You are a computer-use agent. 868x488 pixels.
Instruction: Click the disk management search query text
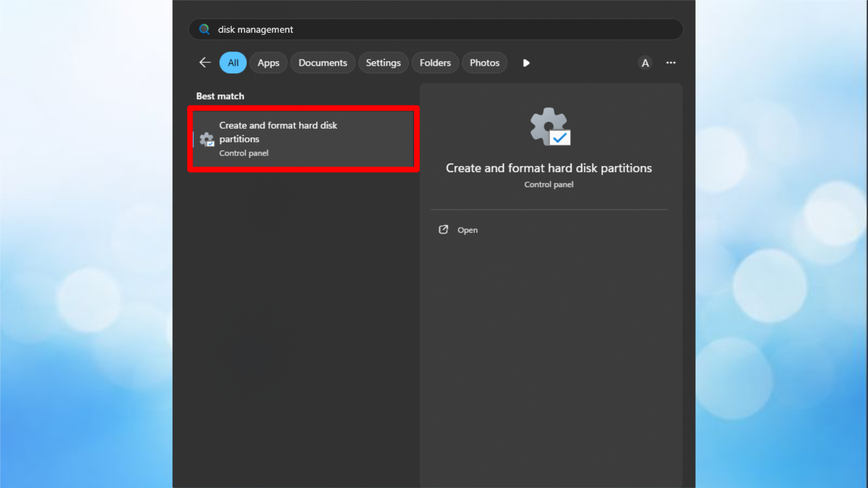[255, 29]
